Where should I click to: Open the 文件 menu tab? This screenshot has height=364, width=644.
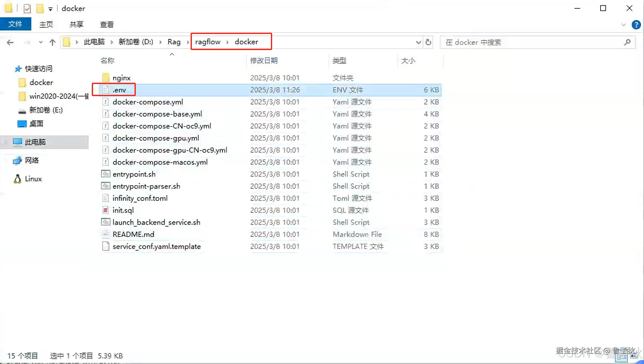(x=15, y=24)
